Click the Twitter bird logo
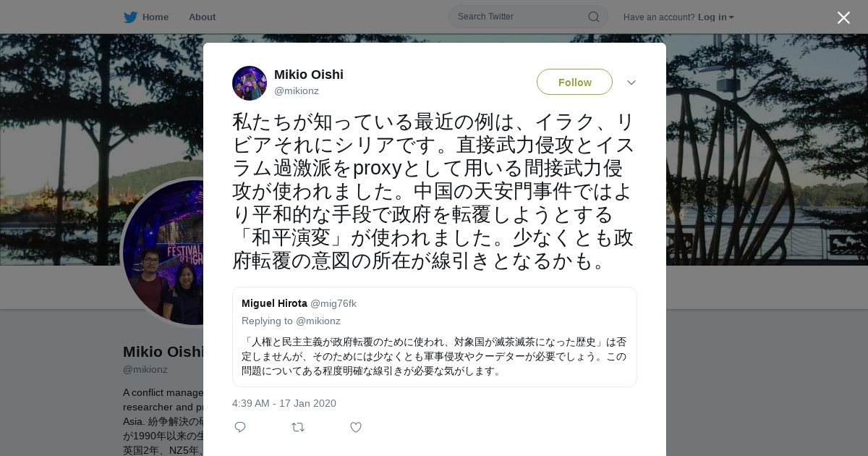 (130, 17)
